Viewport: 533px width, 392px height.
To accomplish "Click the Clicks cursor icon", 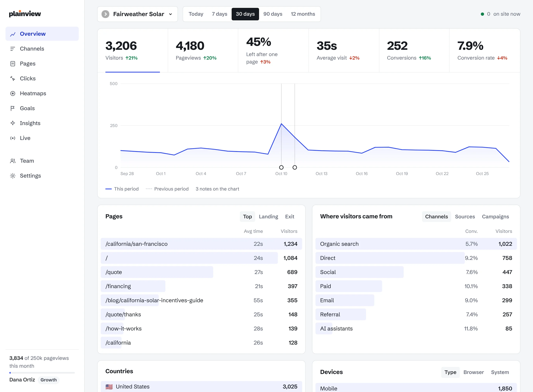I will pyautogui.click(x=13, y=79).
